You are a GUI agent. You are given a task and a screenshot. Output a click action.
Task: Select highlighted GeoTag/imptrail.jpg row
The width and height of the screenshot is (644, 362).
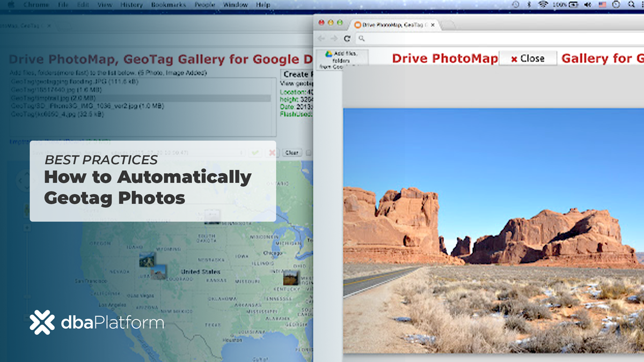pyautogui.click(x=141, y=98)
